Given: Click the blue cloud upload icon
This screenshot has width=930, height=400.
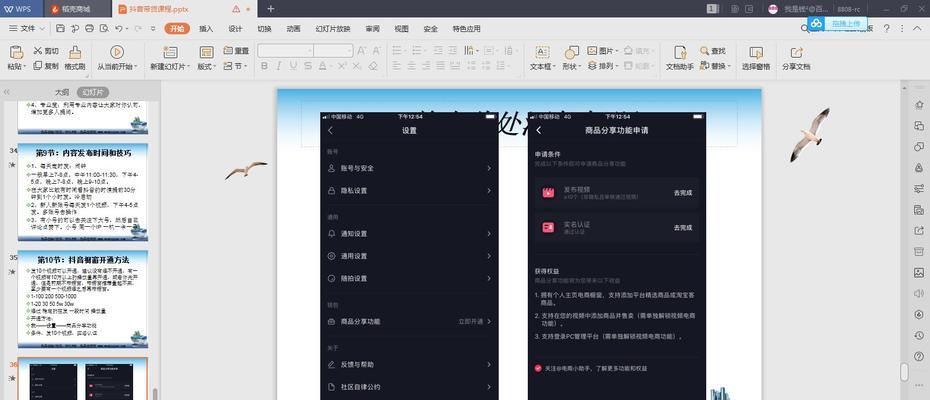Looking at the screenshot, I should pos(817,23).
